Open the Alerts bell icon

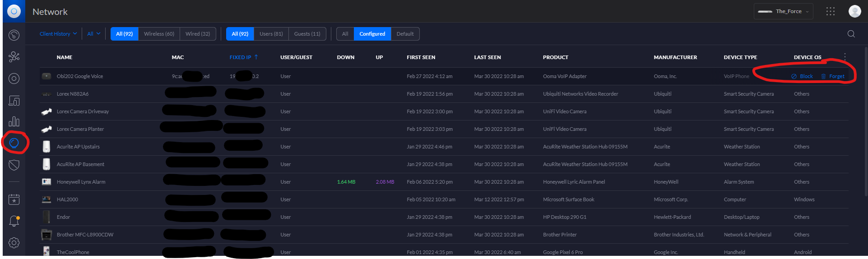point(14,221)
